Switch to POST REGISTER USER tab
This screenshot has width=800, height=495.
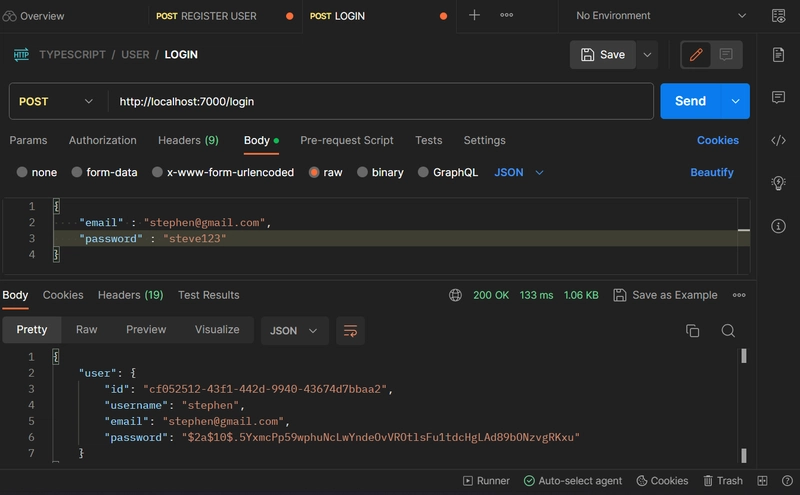coord(206,16)
